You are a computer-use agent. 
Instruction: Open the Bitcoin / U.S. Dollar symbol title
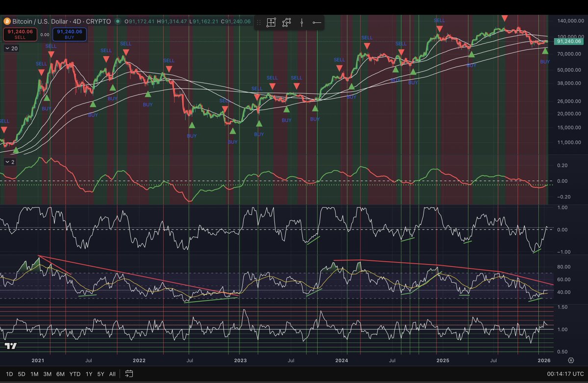pos(61,22)
